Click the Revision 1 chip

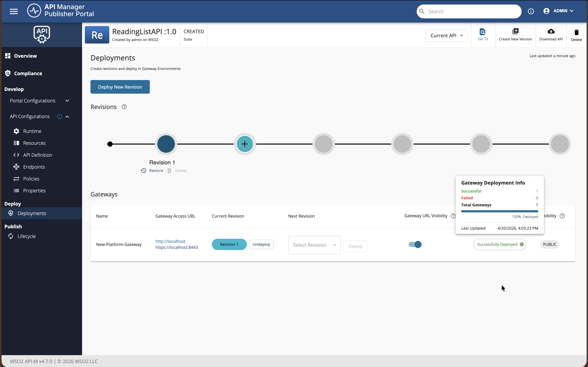click(229, 244)
